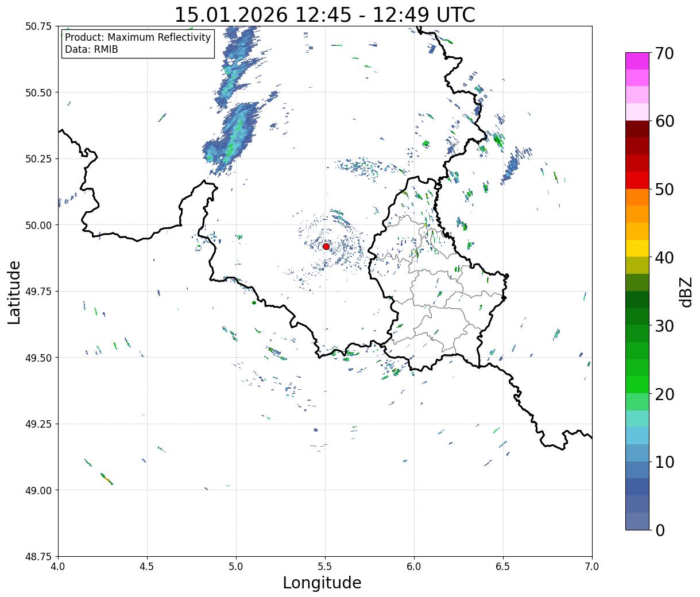The image size is (700, 597).
Task: Click the 50.25 latitude tick label
Action: [38, 159]
